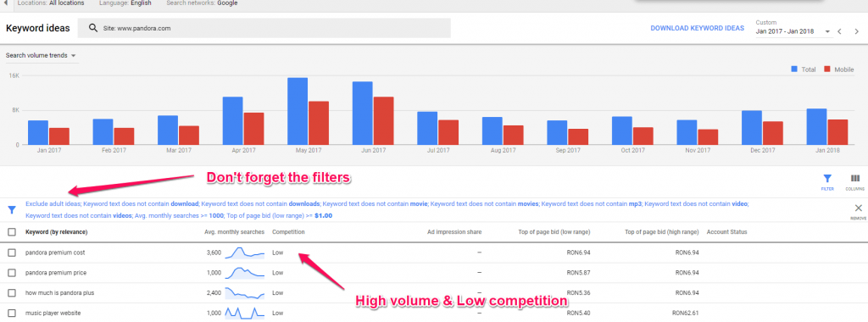The width and height of the screenshot is (868, 322).
Task: Check the pandora premium cost row
Action: tap(12, 253)
